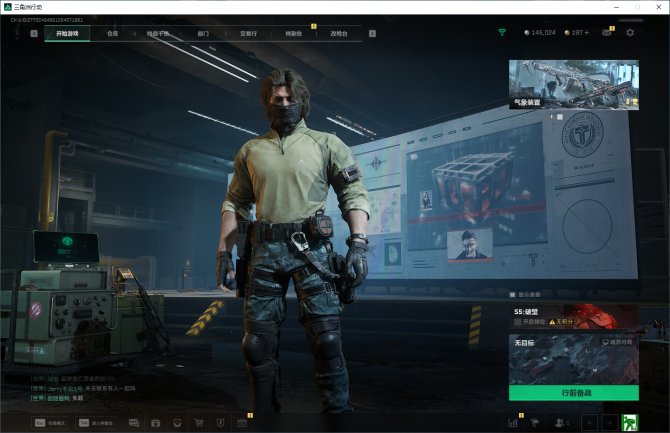Click the Esc mode switch button
Image resolution: width=670 pixels, height=433 pixels.
click(50, 423)
